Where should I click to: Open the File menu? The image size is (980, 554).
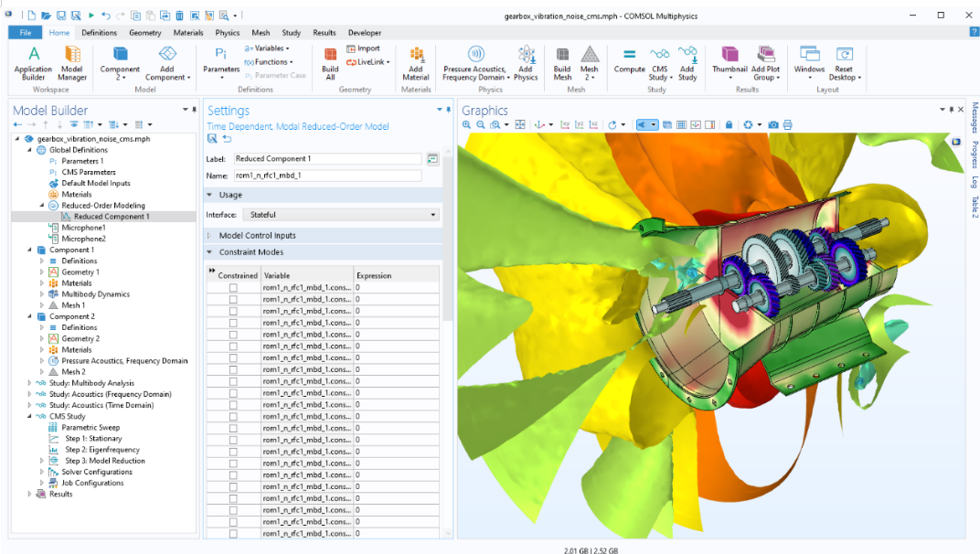click(x=25, y=33)
